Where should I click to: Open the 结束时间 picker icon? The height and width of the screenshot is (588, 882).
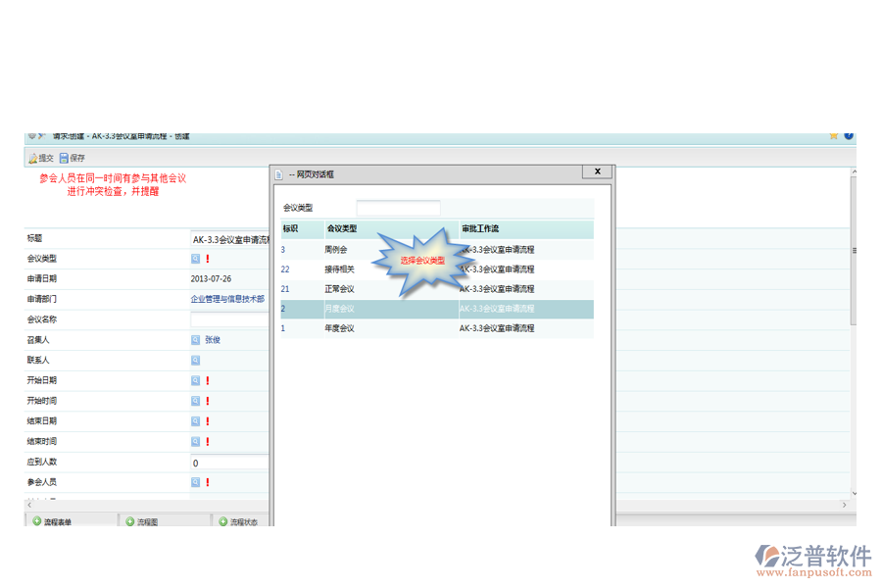(195, 441)
